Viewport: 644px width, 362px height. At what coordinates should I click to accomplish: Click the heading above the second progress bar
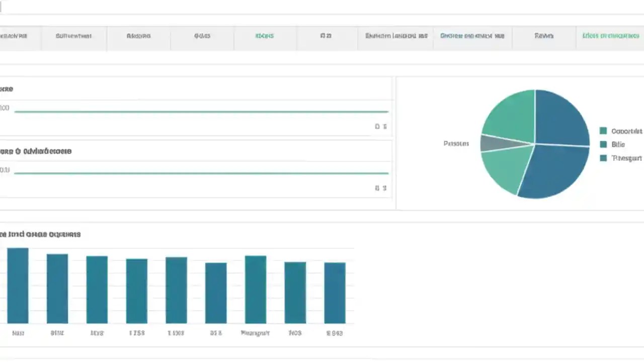(x=35, y=151)
